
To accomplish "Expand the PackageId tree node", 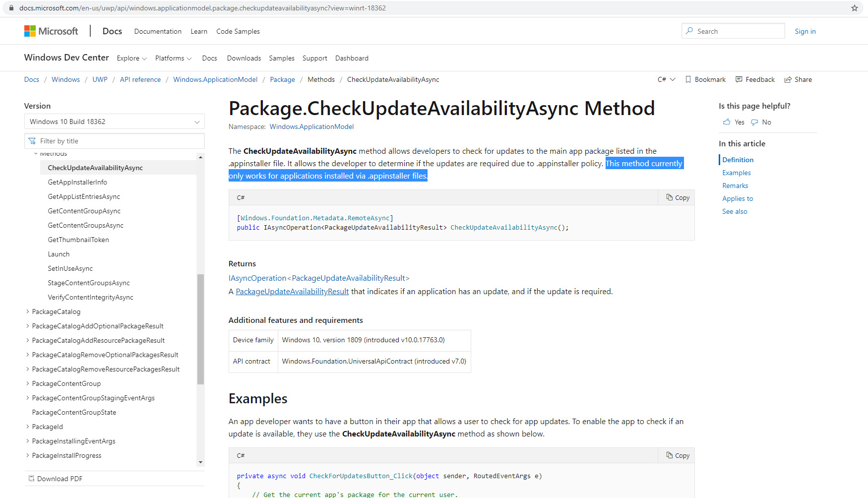I will click(x=27, y=427).
